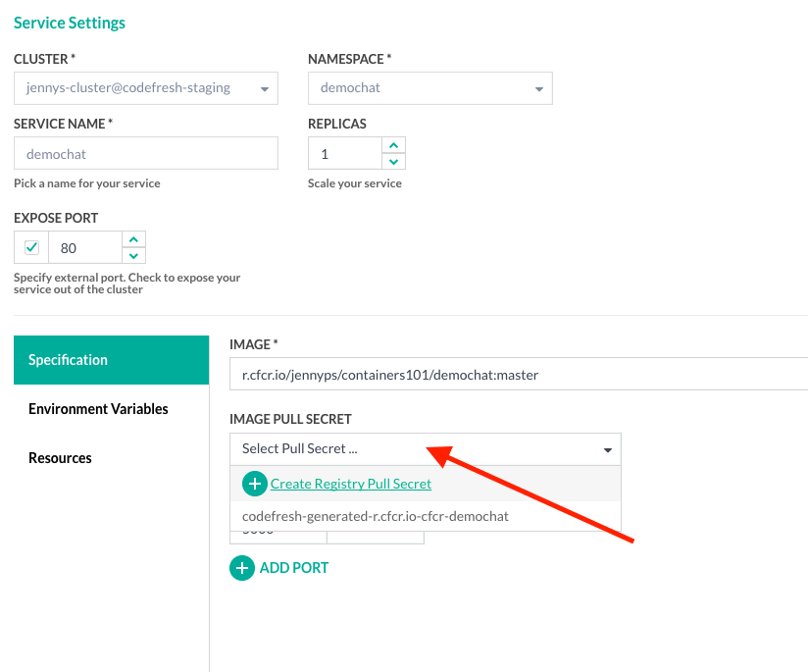Increment the expose port value
Viewport: 808px width, 672px height.
133,239
